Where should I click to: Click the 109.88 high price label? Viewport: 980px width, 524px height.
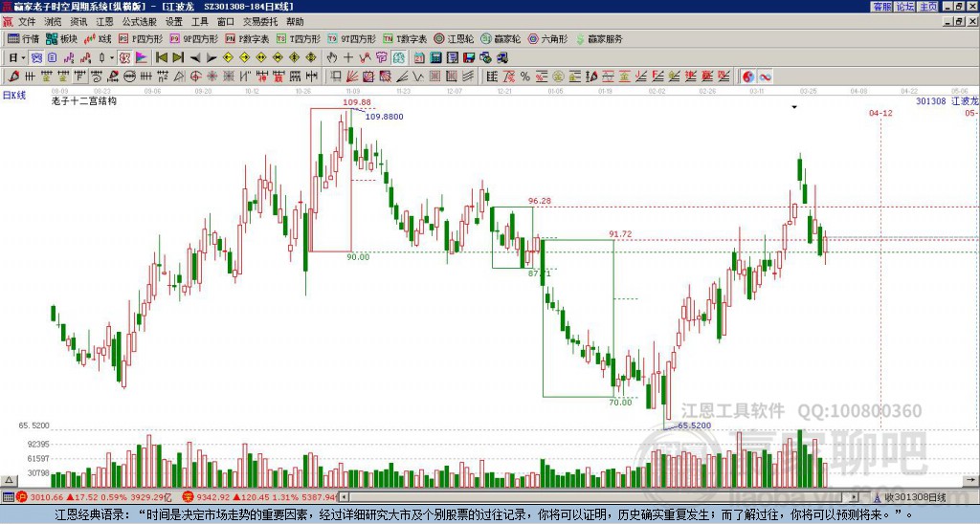[x=356, y=102]
